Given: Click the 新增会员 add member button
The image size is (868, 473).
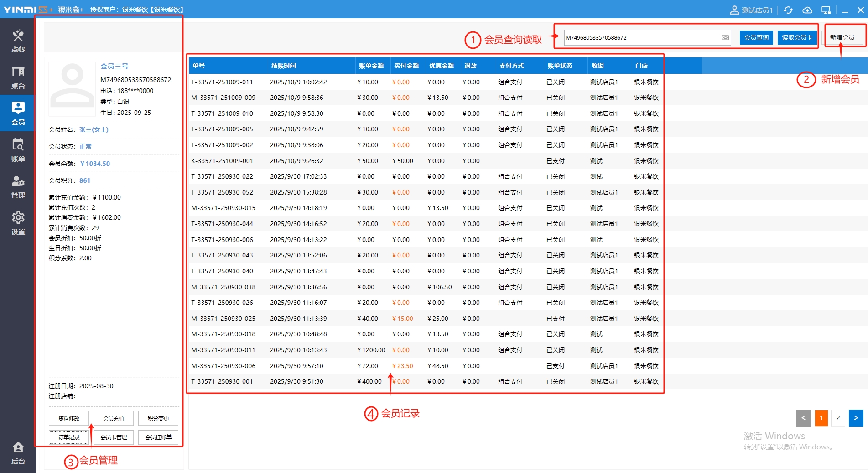Looking at the screenshot, I should (x=842, y=37).
